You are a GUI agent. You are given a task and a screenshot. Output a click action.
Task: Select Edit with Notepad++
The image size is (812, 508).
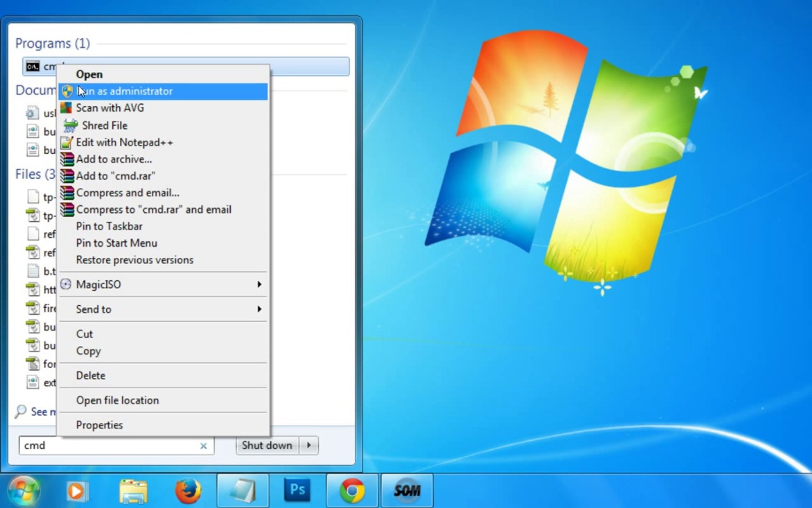coord(163,142)
